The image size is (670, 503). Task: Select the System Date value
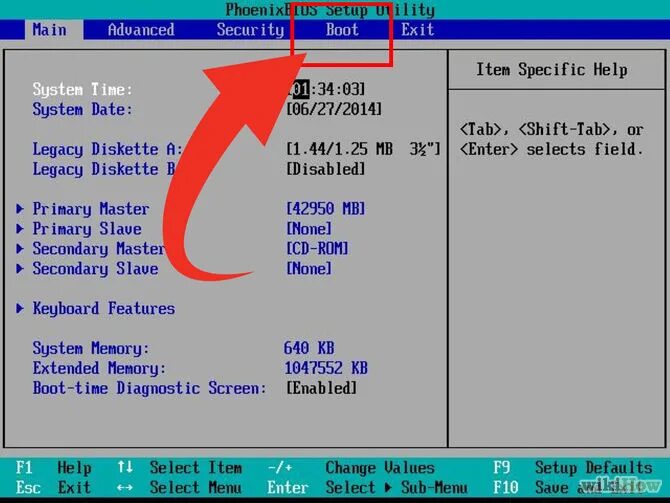click(x=334, y=109)
